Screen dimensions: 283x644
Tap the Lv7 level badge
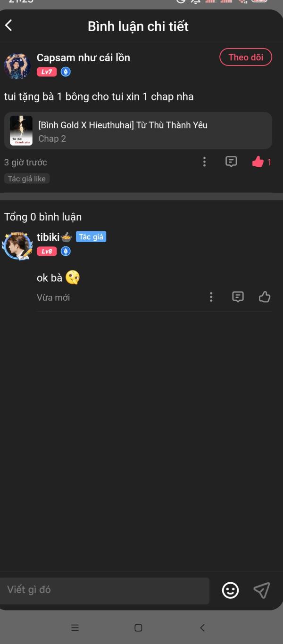click(x=47, y=72)
